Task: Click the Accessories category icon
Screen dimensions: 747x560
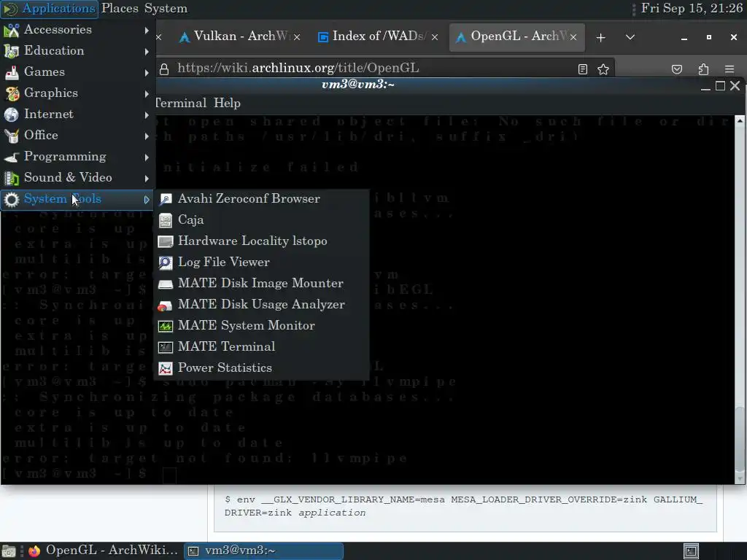Action: coord(12,30)
